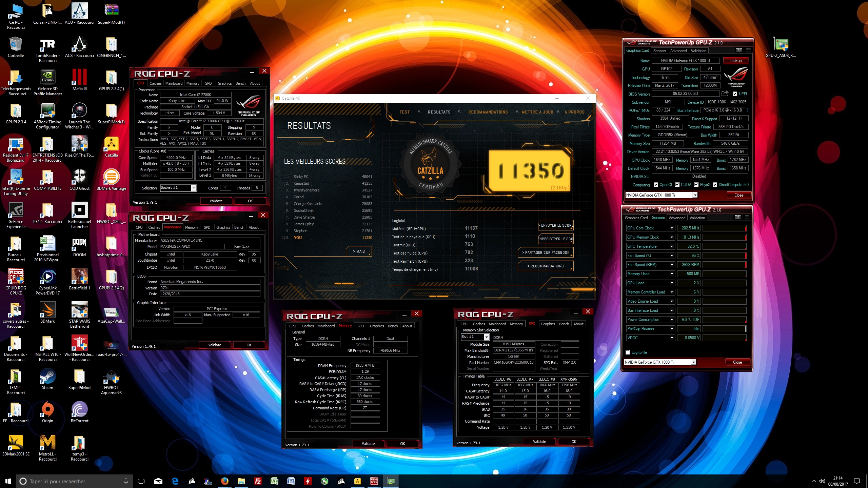
Task: Open the Corbeille recycle bin
Action: click(16, 47)
